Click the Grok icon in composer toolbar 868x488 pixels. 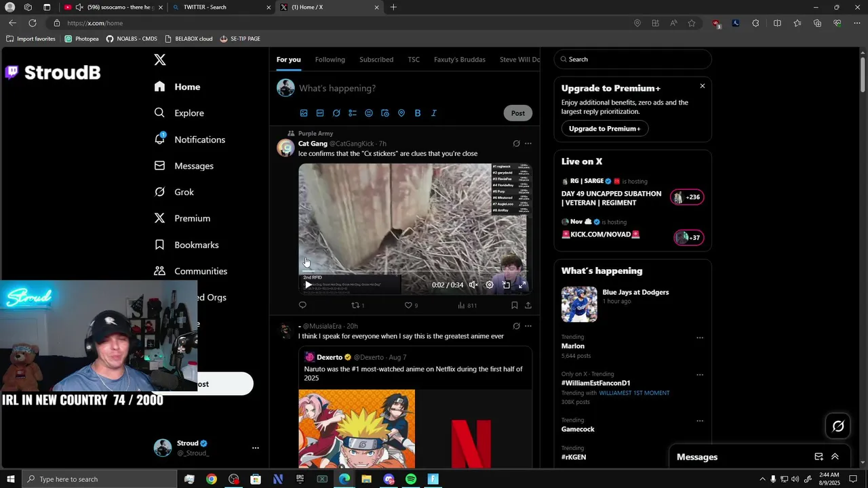point(336,113)
